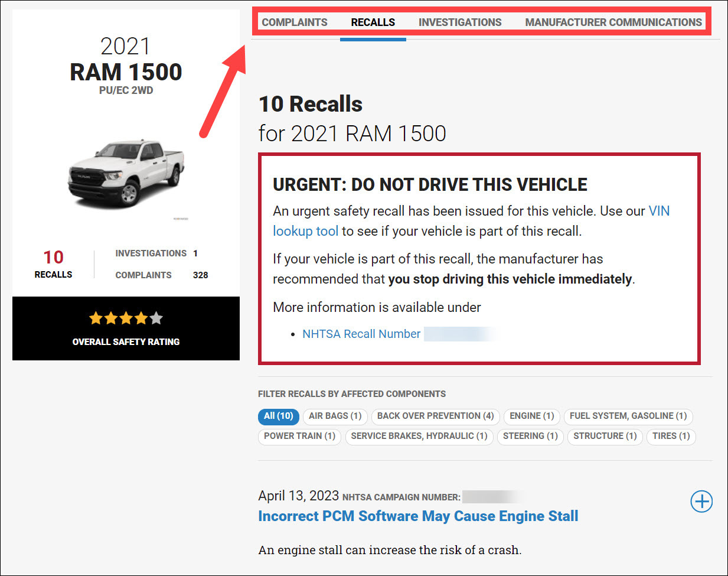Open the COMPLAINTS tab
This screenshot has height=576, width=728.
coord(295,22)
